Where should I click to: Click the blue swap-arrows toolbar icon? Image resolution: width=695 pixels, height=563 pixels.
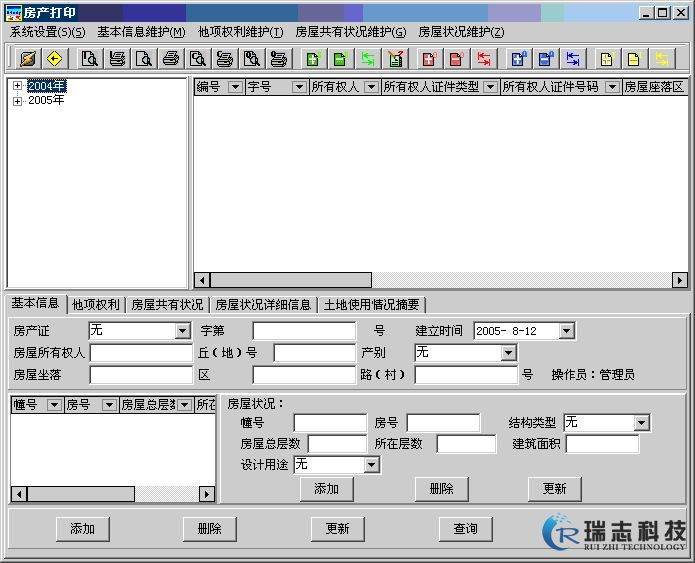572,58
